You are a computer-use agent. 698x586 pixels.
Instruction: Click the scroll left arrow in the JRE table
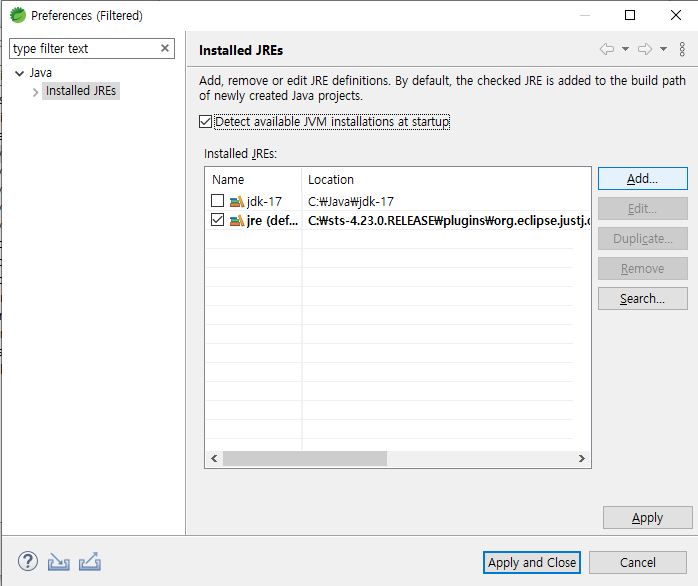pyautogui.click(x=214, y=458)
